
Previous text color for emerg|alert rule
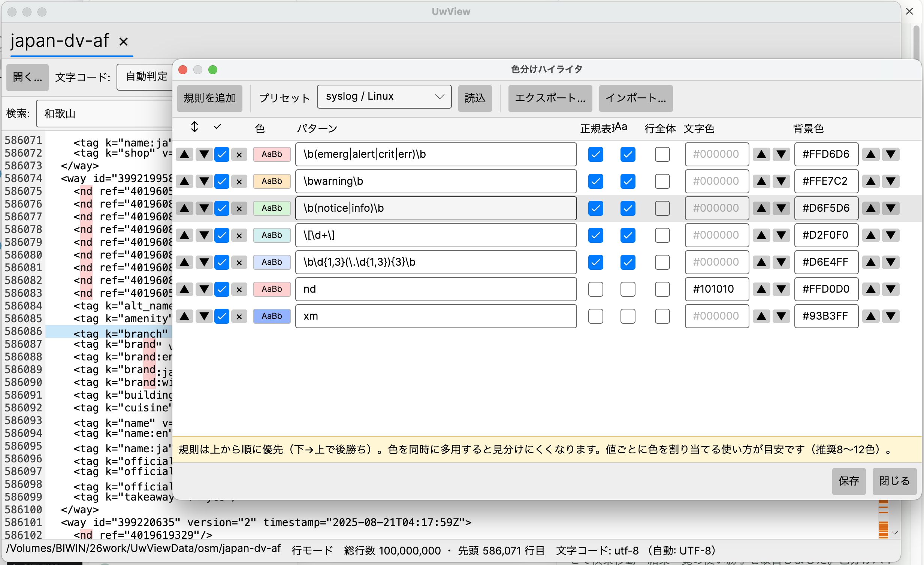(761, 154)
